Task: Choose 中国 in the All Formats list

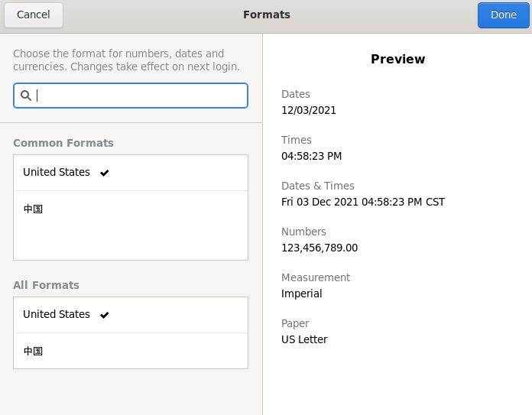Action: point(33,351)
